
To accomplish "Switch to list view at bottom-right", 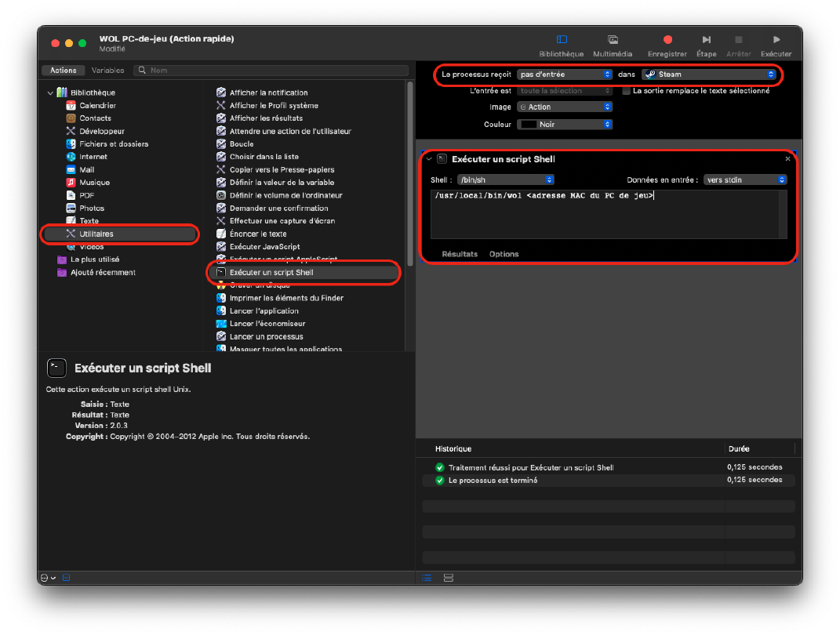I will point(427,578).
